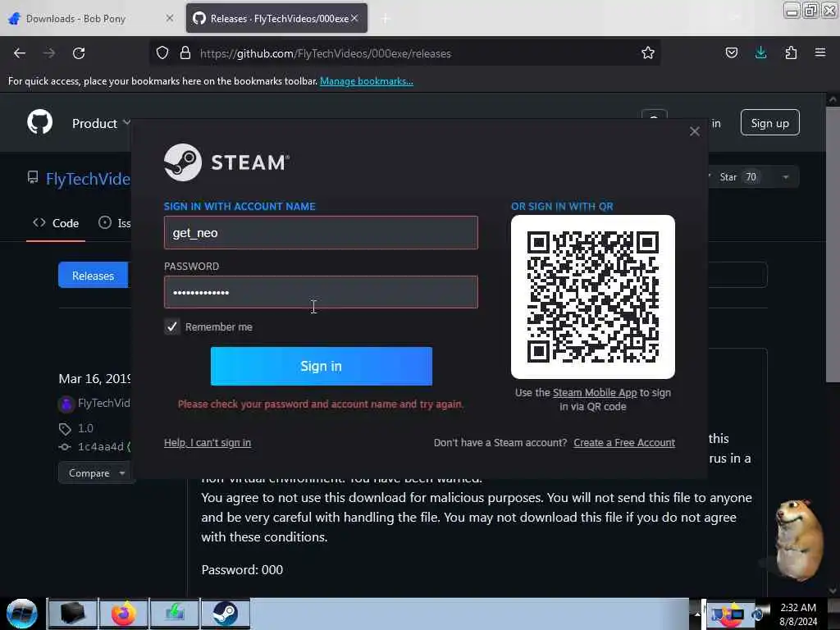Select the Releases FlyTechVideos browser tab
The width and height of the screenshot is (840, 630).
pos(276,19)
